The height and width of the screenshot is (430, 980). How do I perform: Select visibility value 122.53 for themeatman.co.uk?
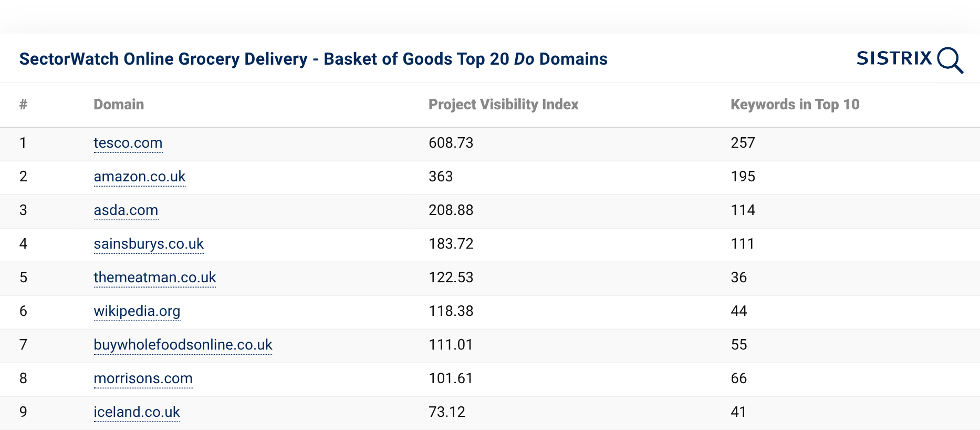coord(451,278)
